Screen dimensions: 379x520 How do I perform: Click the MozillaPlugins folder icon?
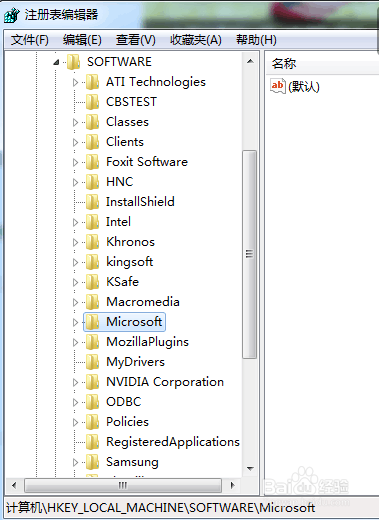(x=92, y=342)
